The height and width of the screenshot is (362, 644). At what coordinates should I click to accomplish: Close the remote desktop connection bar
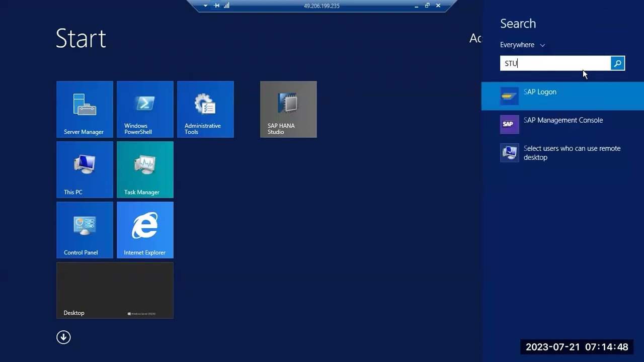(x=438, y=6)
